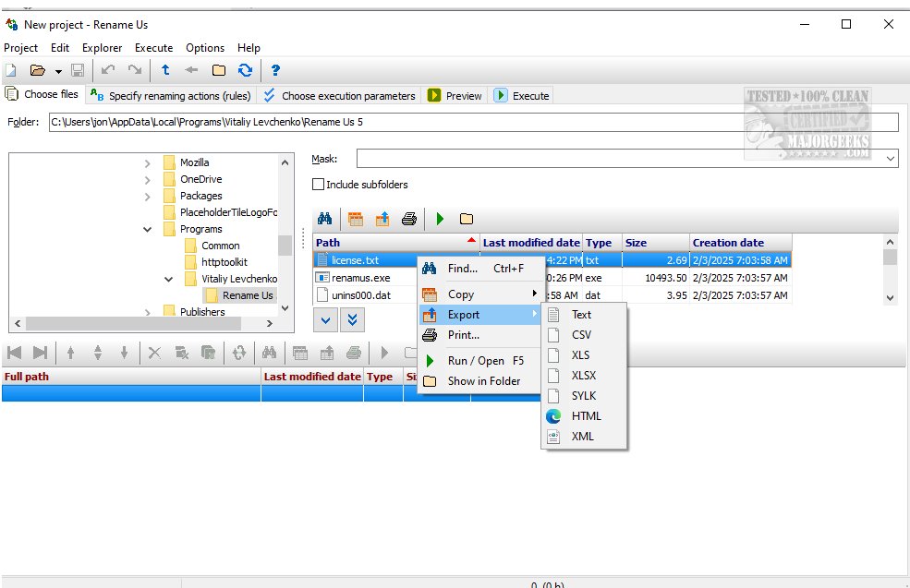The height and width of the screenshot is (588, 910).
Task: Add selected file with single down chevron button
Action: coord(325,320)
